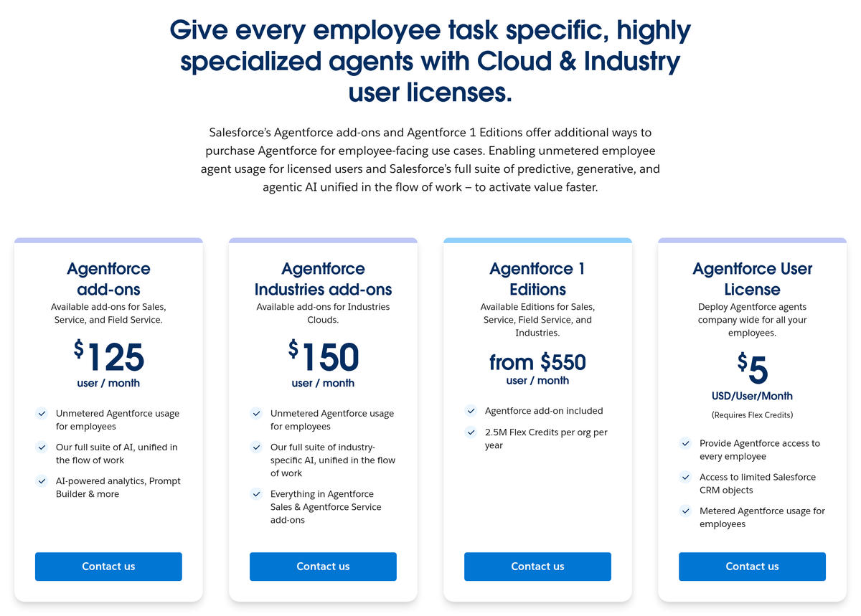
Task: Click '2.5M Flex Credits per org per year' text
Action: [x=546, y=439]
